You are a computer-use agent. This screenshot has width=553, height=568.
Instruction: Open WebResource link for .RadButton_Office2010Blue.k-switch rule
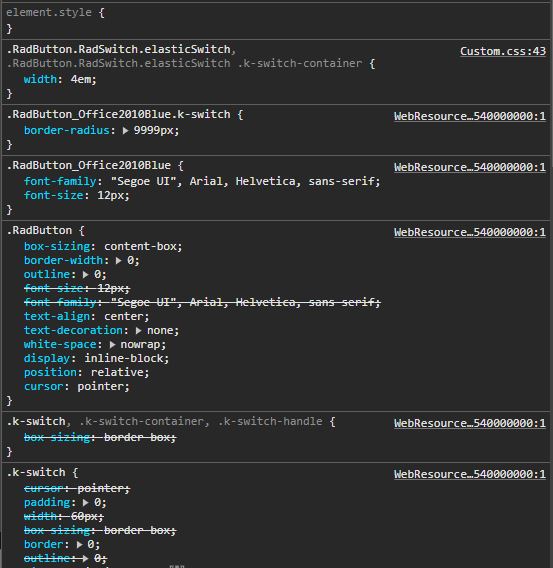coord(470,116)
